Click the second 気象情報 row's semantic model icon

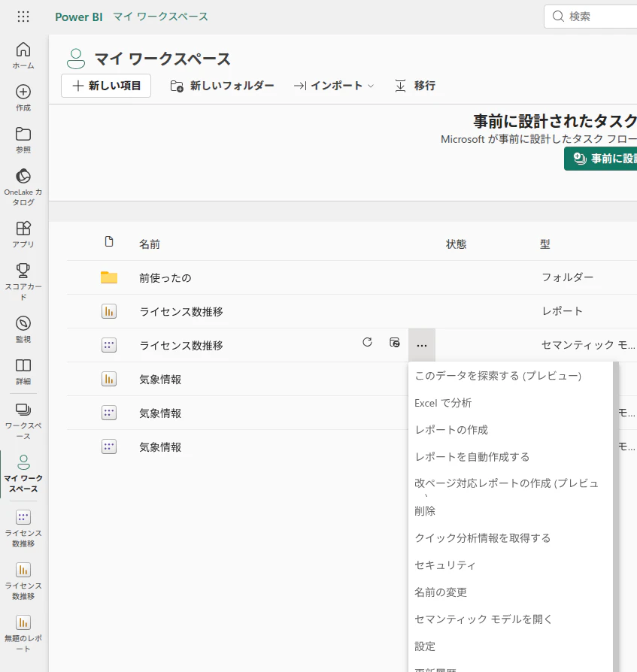(x=109, y=413)
